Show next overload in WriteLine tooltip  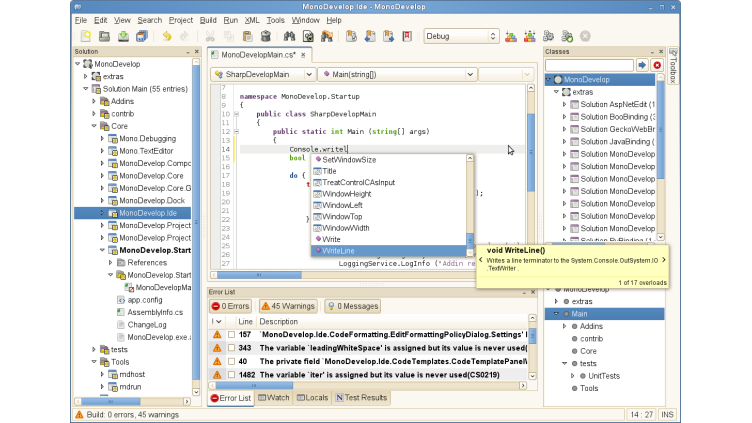point(664,260)
